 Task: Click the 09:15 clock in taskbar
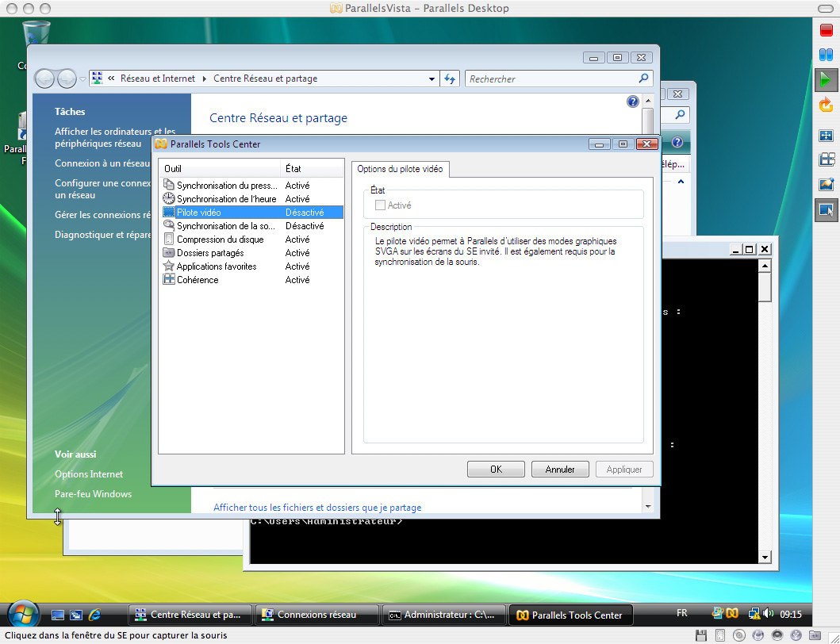pos(791,614)
